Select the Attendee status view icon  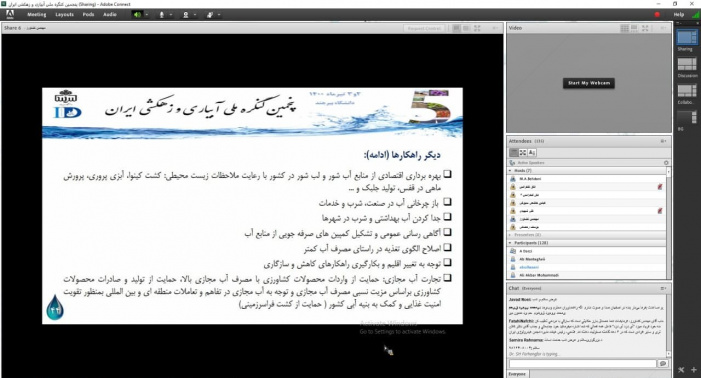pyautogui.click(x=532, y=153)
